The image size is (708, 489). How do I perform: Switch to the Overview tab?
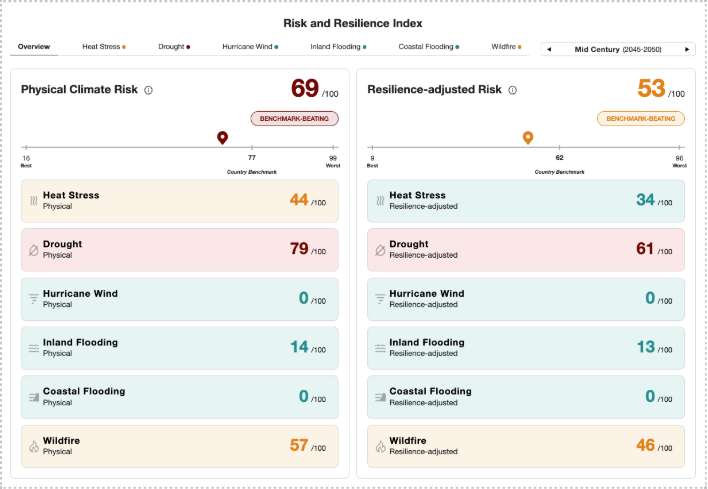34,47
